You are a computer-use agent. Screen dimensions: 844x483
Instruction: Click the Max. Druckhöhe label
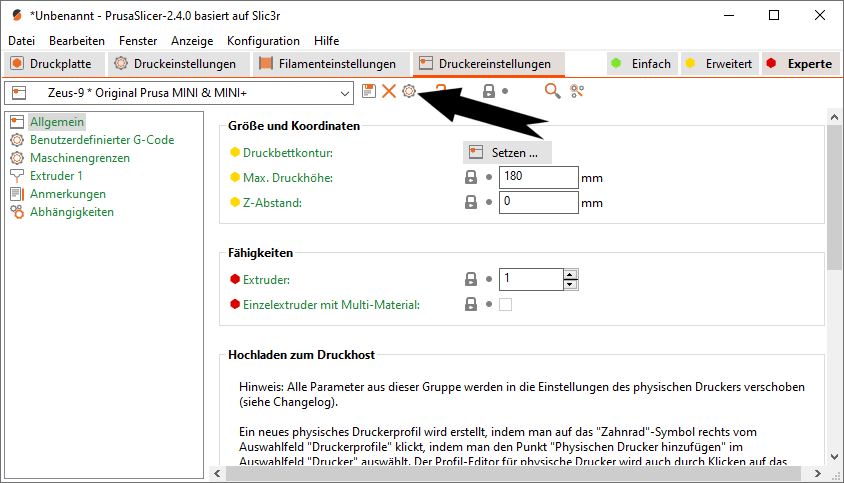click(288, 178)
